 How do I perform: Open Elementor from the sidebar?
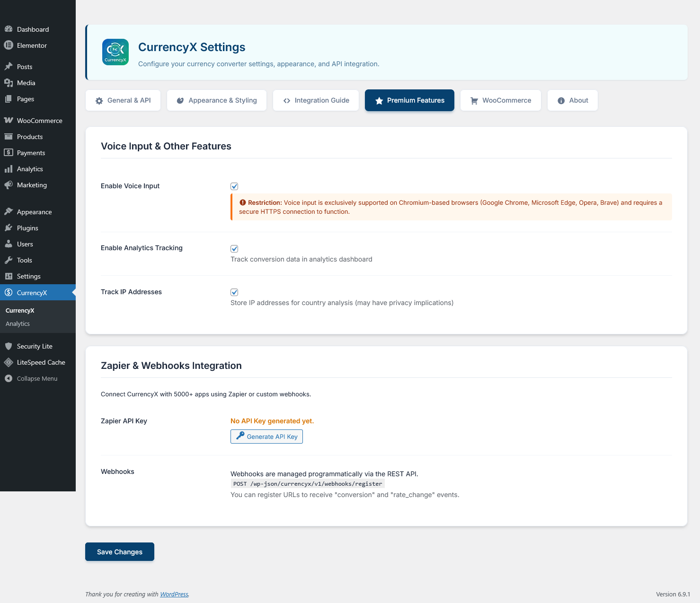click(x=9, y=45)
